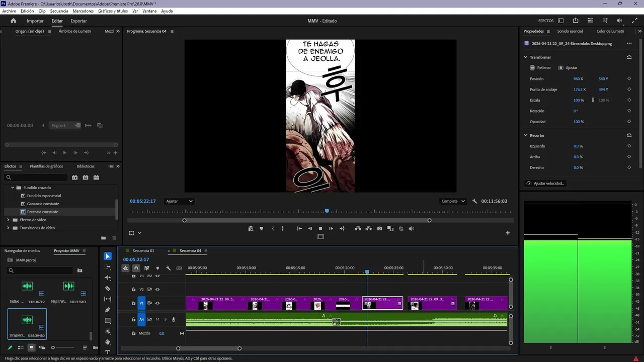Open the Quick Export share icon
The image size is (644, 362).
point(576,21)
